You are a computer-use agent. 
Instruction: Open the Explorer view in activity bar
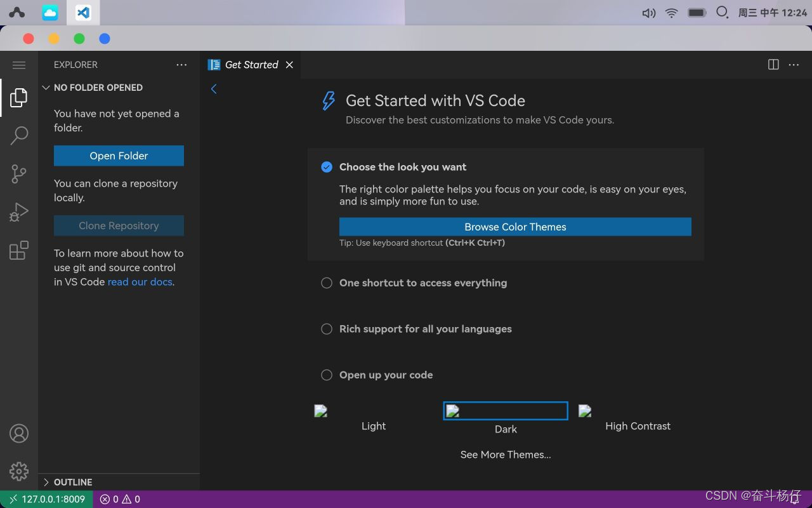(x=19, y=98)
